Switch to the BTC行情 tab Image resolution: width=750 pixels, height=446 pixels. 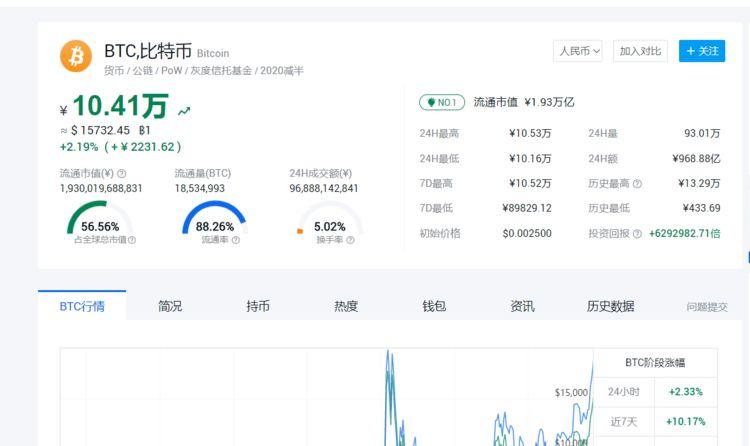82,306
